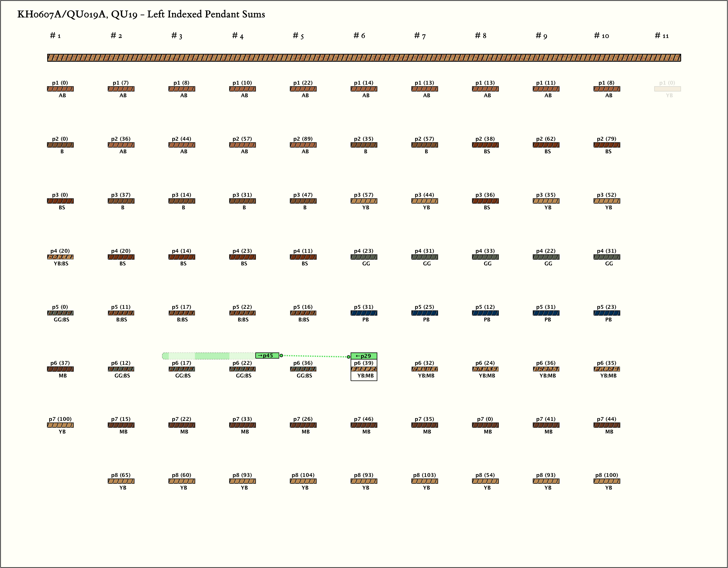Click column header # 11
Viewport: 728px width, 568px height.
point(662,35)
